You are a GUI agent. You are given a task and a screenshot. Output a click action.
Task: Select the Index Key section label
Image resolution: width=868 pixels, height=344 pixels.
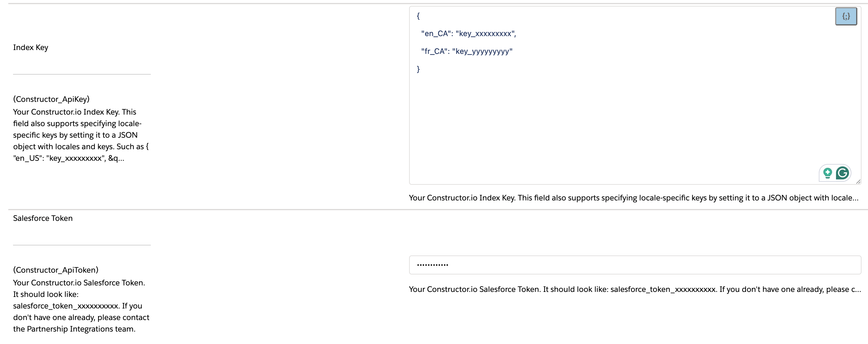click(30, 47)
